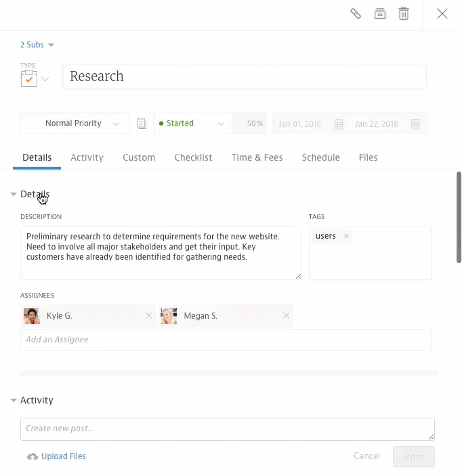Image resolution: width=462 pixels, height=476 pixels.
Task: Open the start date calendar icon
Action: (x=339, y=124)
